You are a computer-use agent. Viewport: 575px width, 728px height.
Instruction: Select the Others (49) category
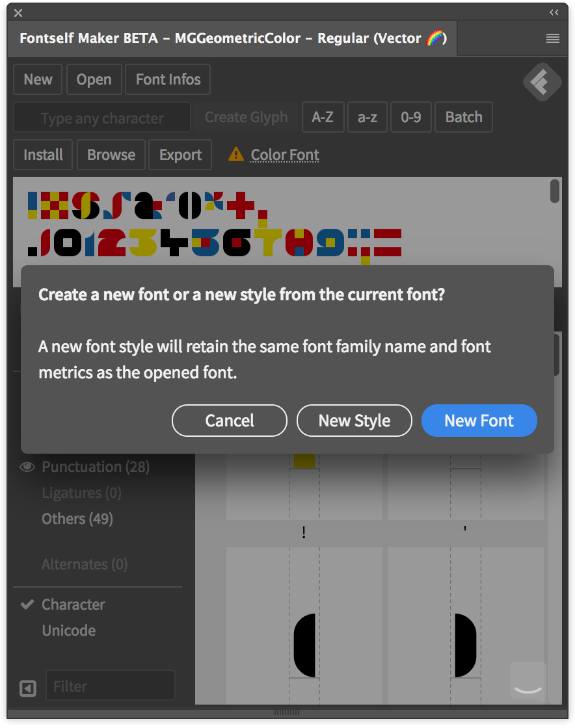[77, 519]
